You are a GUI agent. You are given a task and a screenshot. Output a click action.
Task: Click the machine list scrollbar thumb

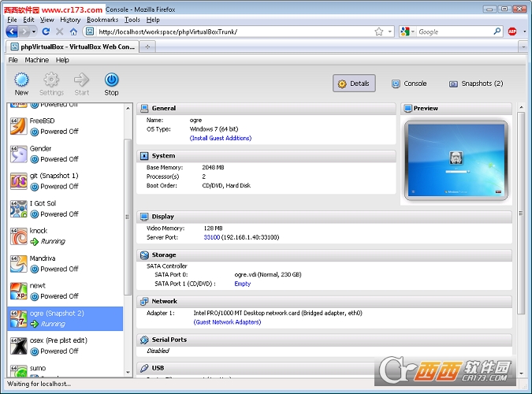point(128,217)
